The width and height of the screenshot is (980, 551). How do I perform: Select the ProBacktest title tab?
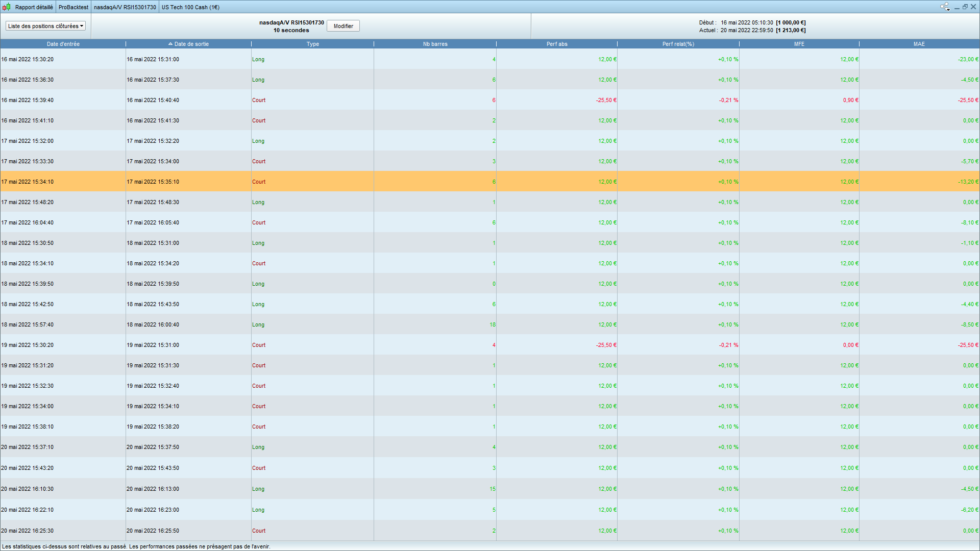pyautogui.click(x=73, y=7)
